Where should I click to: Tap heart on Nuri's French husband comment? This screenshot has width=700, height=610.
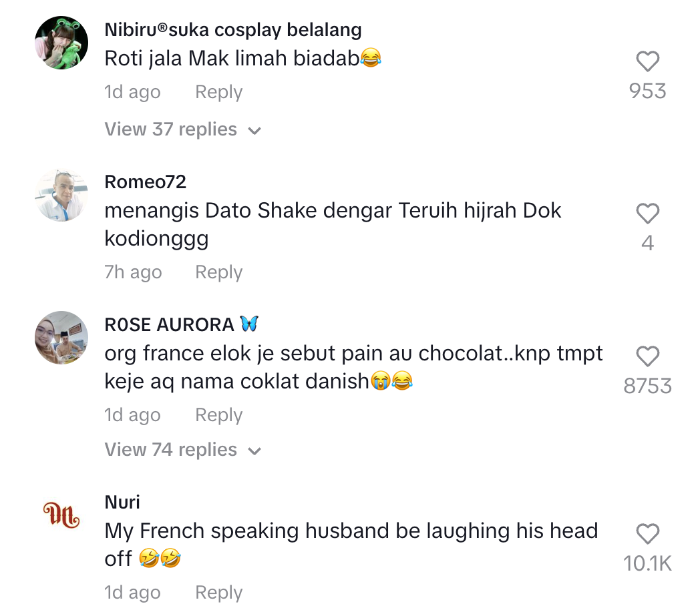pyautogui.click(x=647, y=534)
